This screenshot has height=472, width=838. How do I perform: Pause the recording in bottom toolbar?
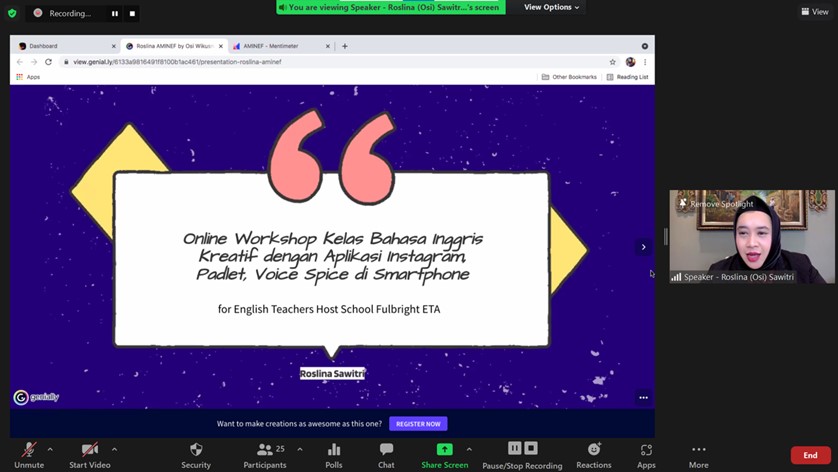515,448
